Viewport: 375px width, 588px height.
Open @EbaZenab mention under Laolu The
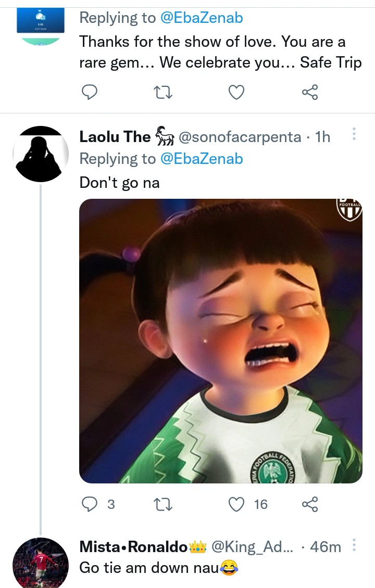pos(202,159)
